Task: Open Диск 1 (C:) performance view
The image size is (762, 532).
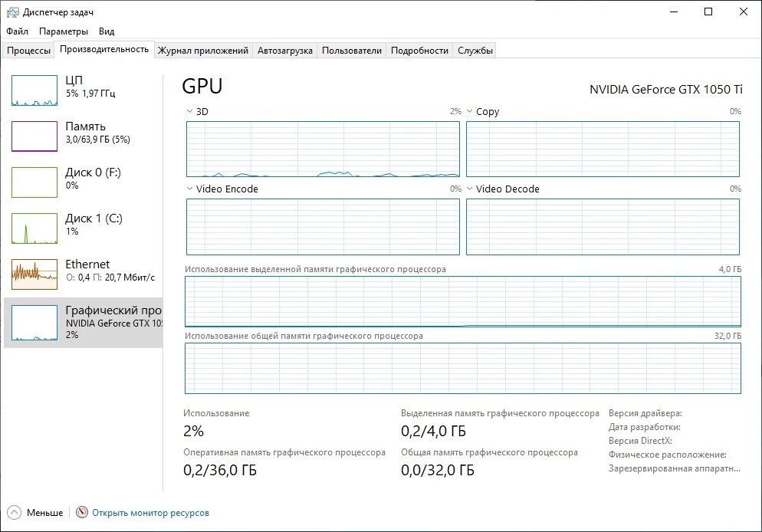Action: pyautogui.click(x=34, y=228)
